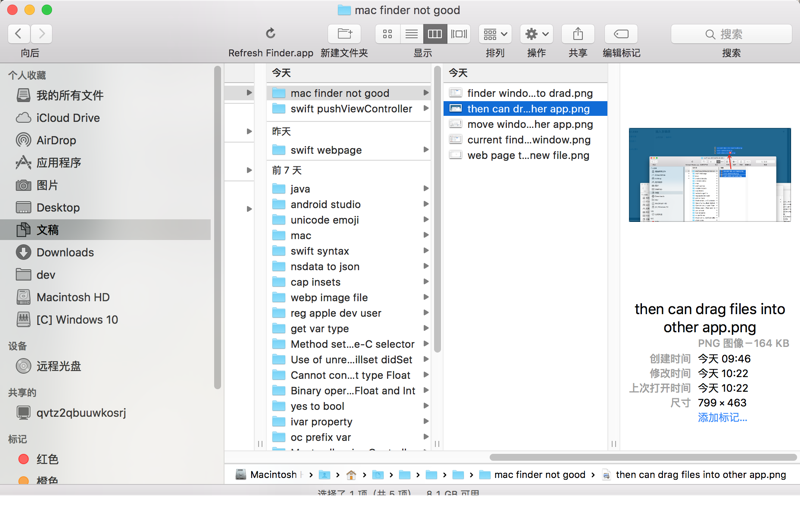Select file finder windo...to drad.png
The width and height of the screenshot is (800, 505).
526,93
